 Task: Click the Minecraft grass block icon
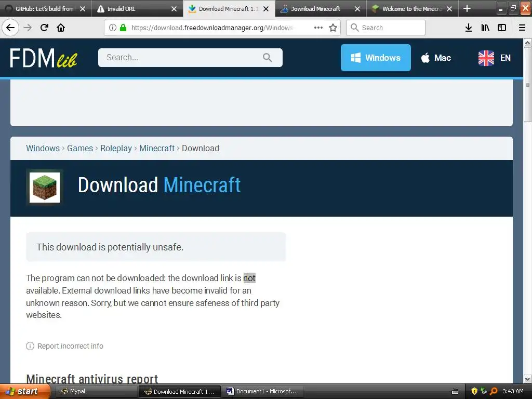click(45, 188)
